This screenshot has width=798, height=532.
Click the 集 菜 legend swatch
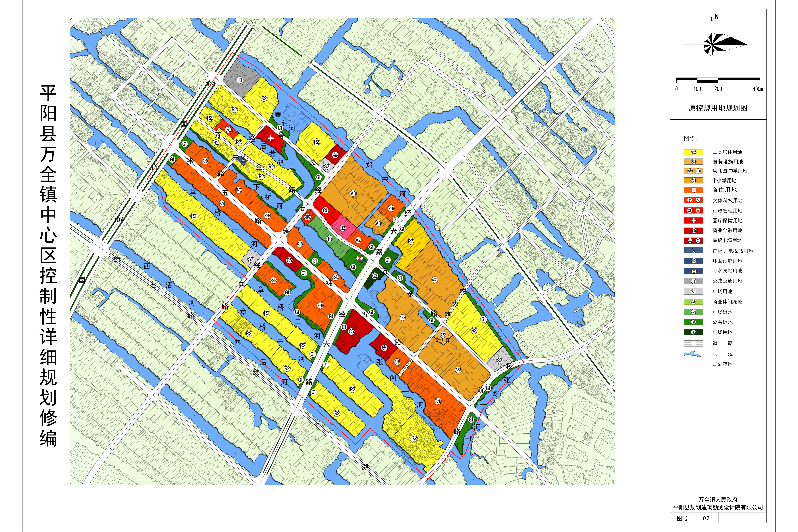693,241
